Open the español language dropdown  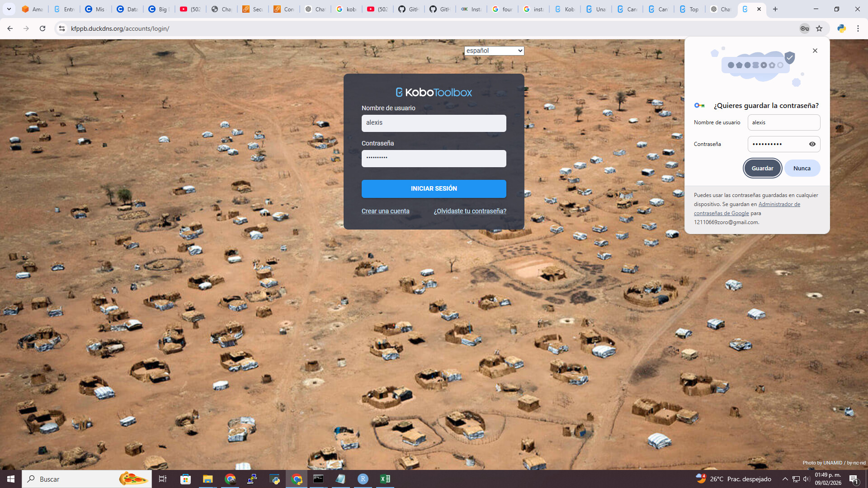[494, 51]
